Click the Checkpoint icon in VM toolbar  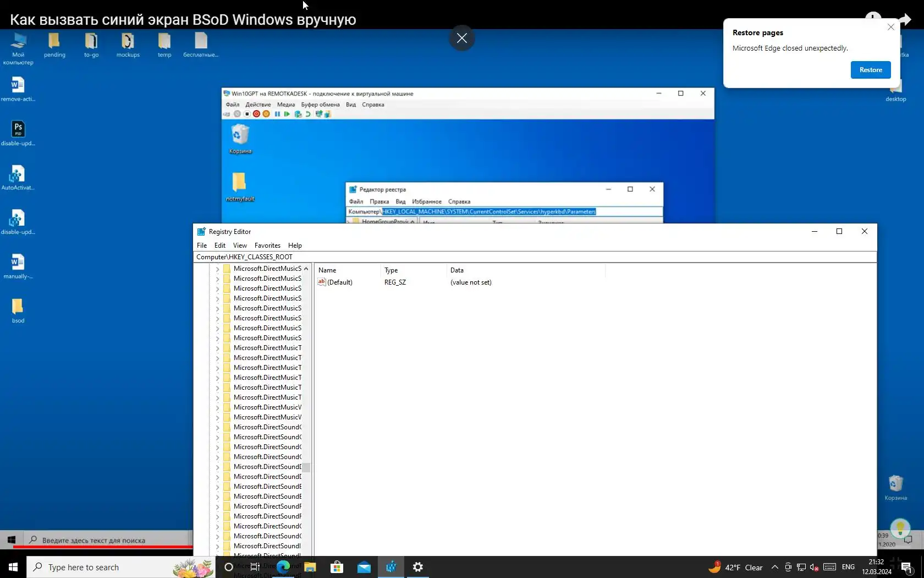click(298, 114)
